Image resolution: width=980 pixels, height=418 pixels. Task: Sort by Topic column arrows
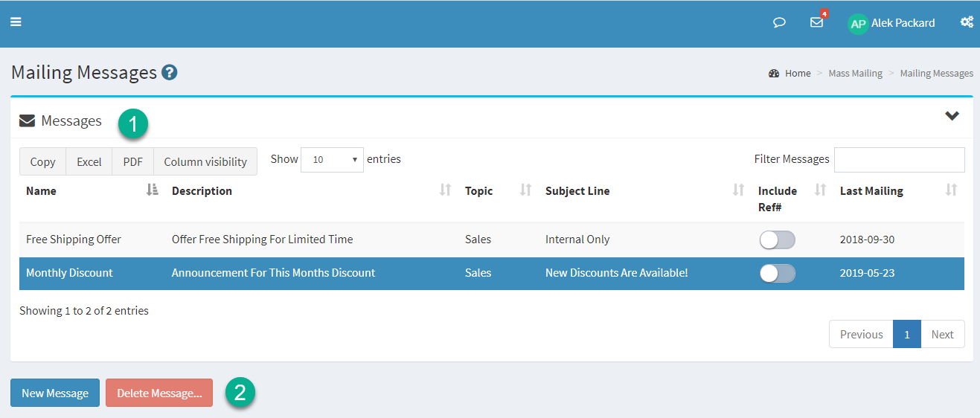click(525, 190)
